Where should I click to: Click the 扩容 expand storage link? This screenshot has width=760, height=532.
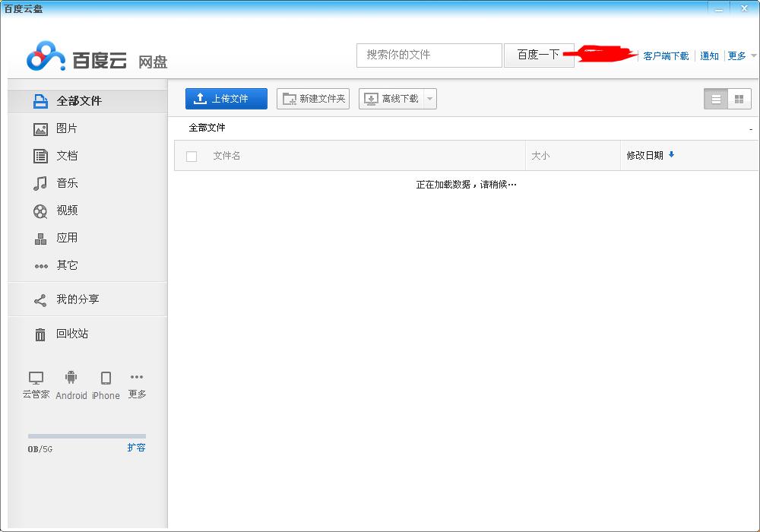(x=136, y=447)
